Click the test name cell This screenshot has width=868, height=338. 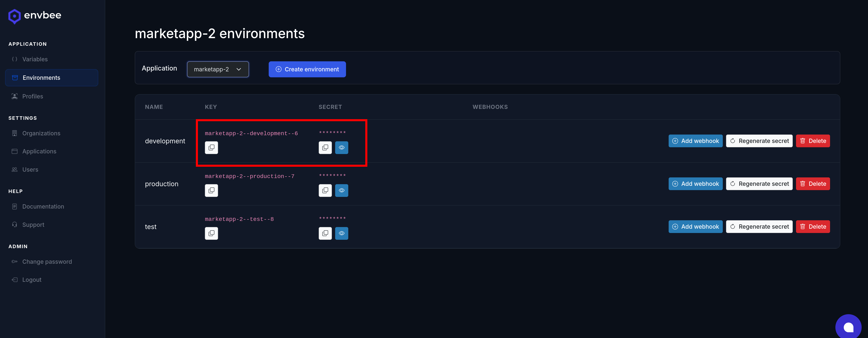coord(151,227)
